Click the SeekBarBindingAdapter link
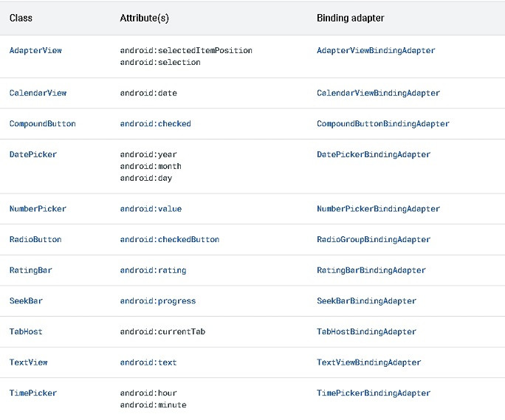505x420 pixels. 366,301
